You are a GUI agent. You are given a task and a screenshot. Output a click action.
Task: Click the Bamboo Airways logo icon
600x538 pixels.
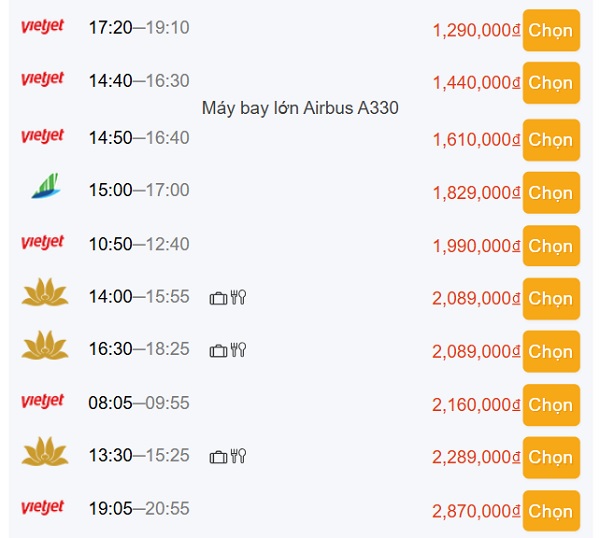point(45,186)
